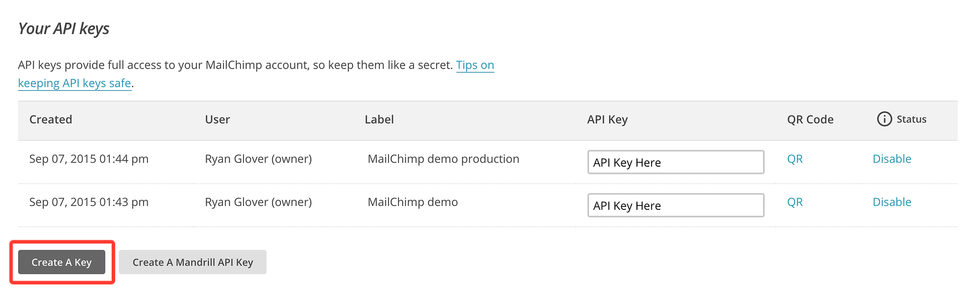
Task: Click the API Key column header
Action: coord(607,120)
